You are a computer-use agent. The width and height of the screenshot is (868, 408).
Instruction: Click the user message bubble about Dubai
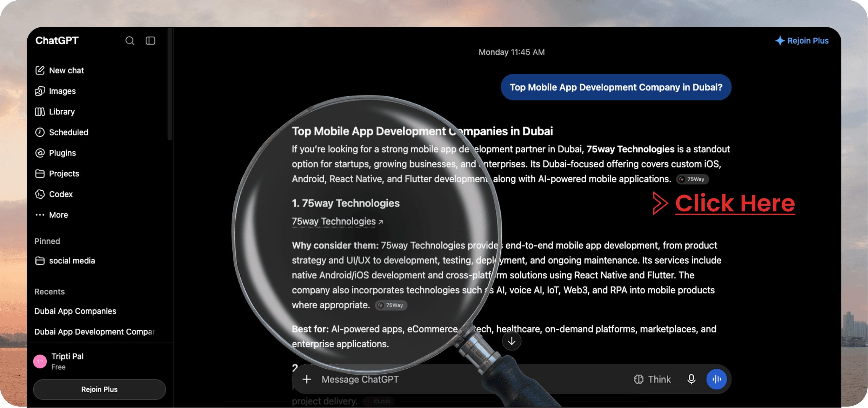tap(616, 87)
